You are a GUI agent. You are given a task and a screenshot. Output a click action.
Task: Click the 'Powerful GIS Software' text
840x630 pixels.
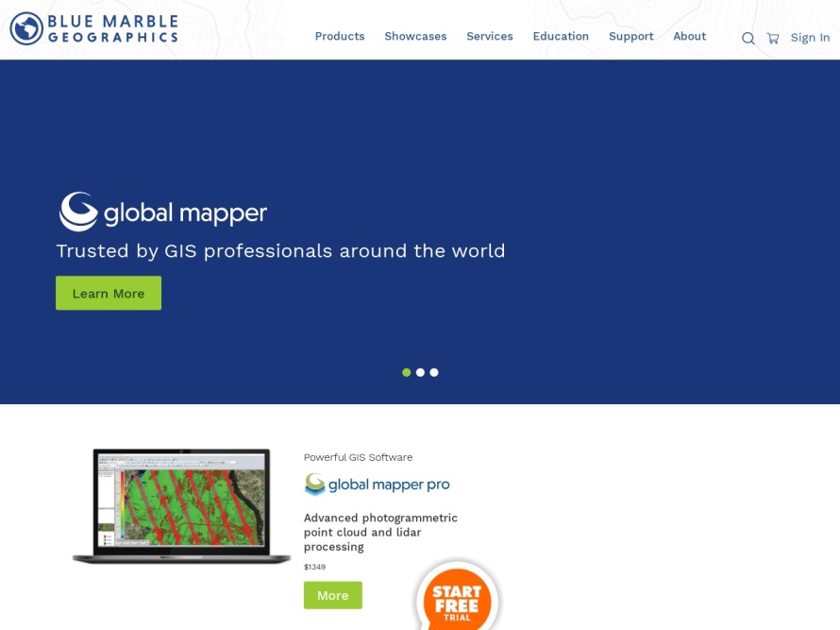pyautogui.click(x=358, y=457)
